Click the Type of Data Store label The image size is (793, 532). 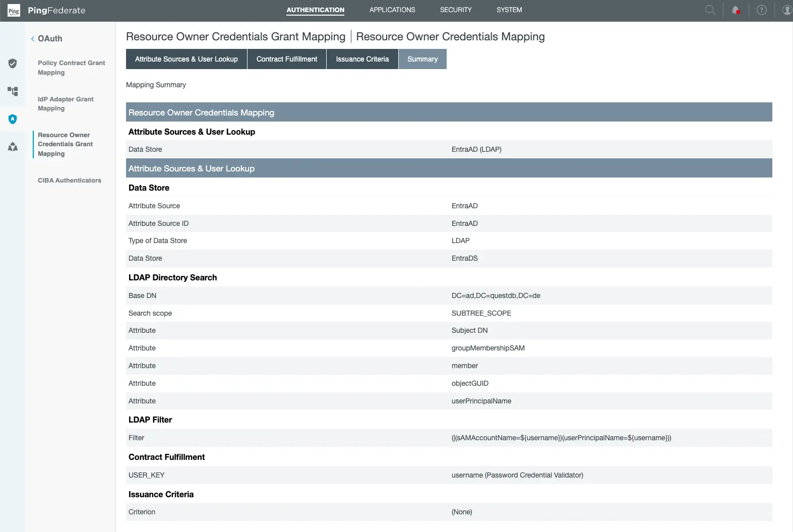click(158, 241)
